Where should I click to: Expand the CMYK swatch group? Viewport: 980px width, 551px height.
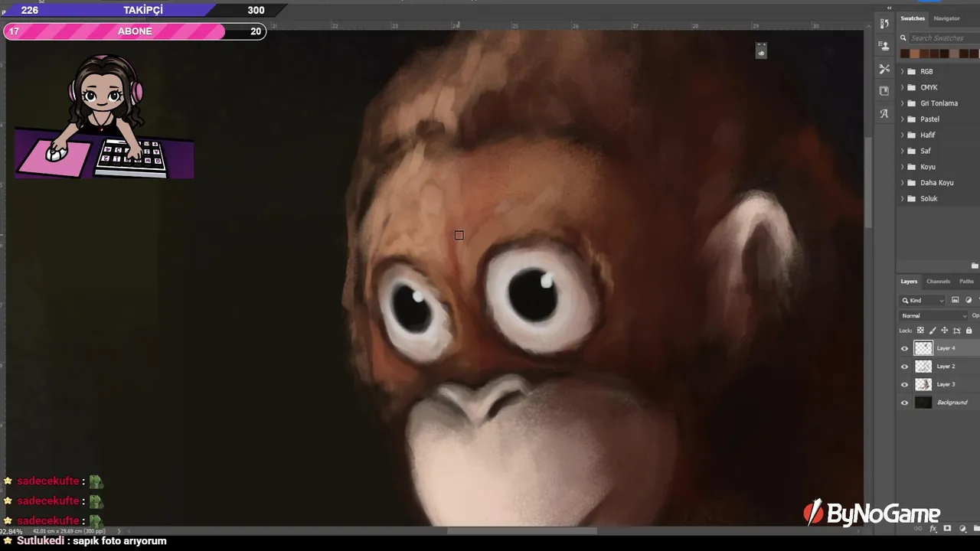(902, 87)
